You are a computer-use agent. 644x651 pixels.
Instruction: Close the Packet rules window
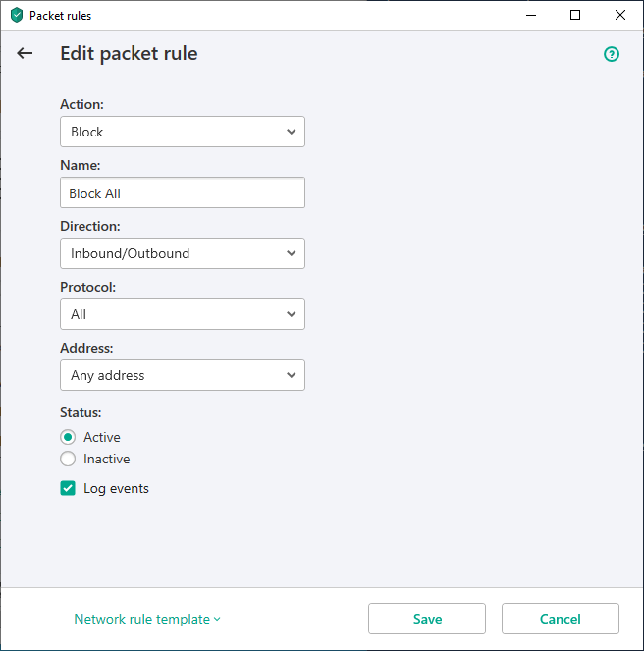[x=620, y=16]
